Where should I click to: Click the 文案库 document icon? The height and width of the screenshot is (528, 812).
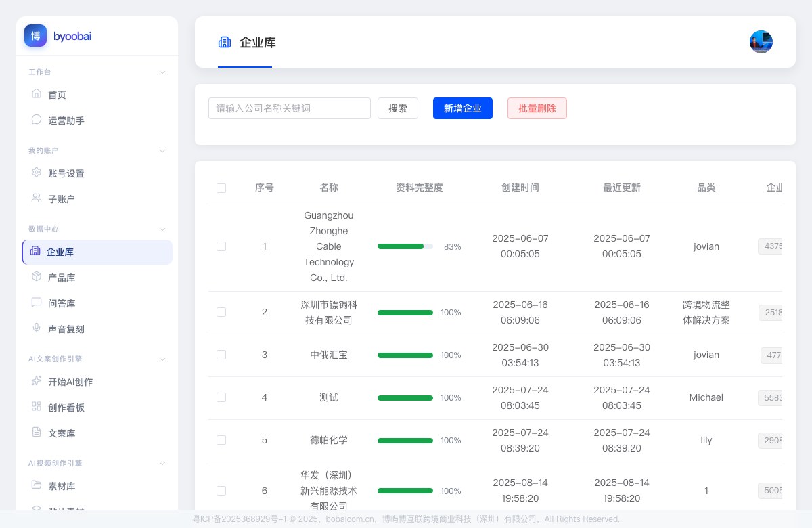37,433
